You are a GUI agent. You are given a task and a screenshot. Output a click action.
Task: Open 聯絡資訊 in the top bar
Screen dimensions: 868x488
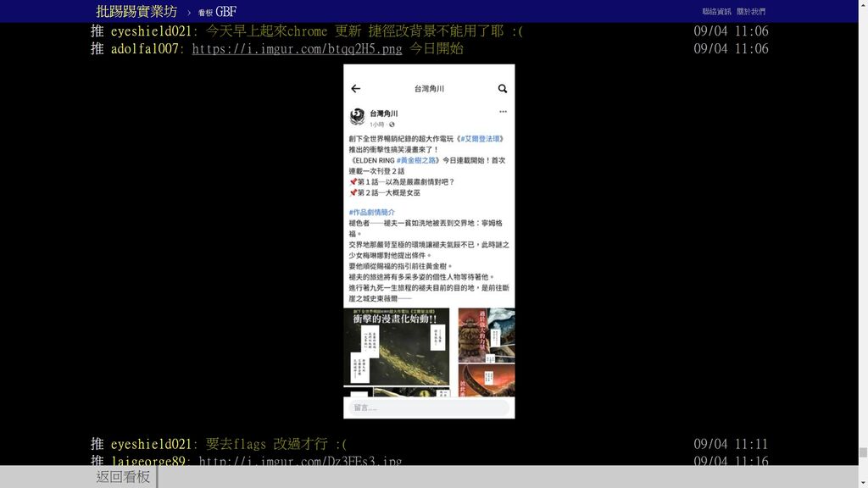pos(716,11)
